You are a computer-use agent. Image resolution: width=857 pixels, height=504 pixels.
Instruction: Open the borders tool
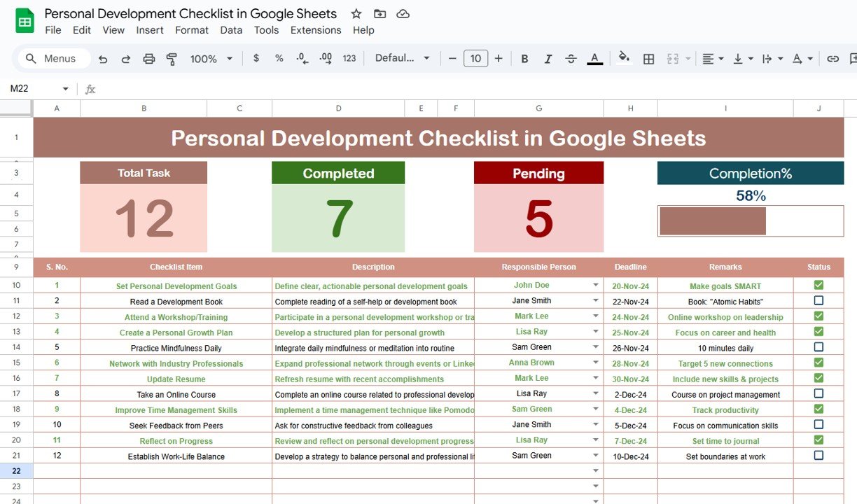click(x=648, y=59)
